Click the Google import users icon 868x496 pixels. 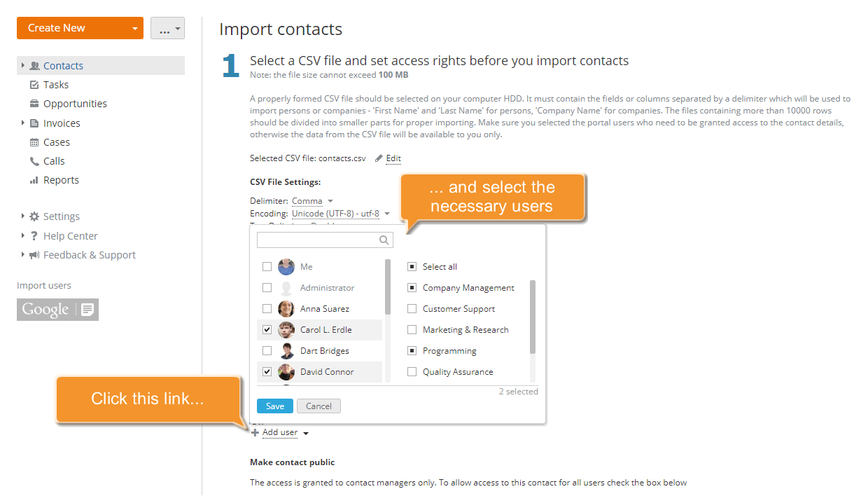[x=57, y=309]
